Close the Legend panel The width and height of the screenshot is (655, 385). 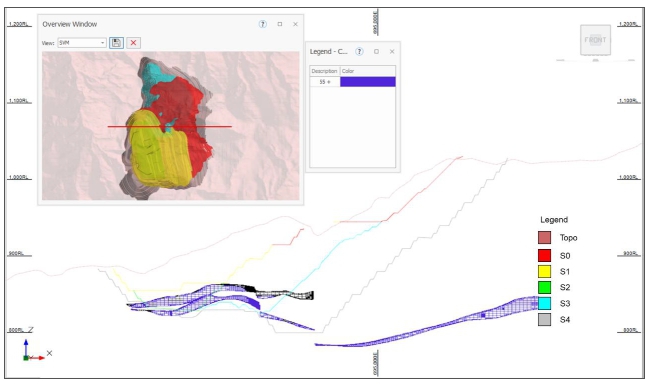click(x=392, y=51)
